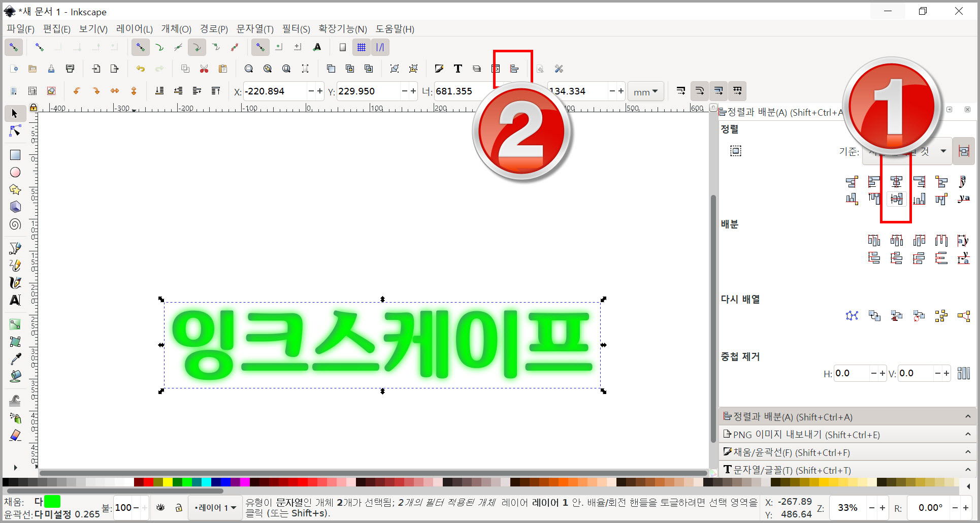Toggle master snapping on first toolbar
980x523 pixels.
[x=14, y=47]
